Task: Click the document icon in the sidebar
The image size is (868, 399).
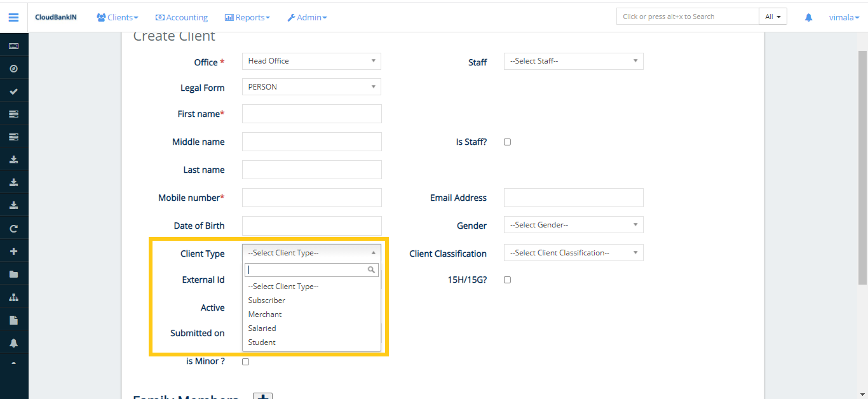Action: (x=13, y=319)
